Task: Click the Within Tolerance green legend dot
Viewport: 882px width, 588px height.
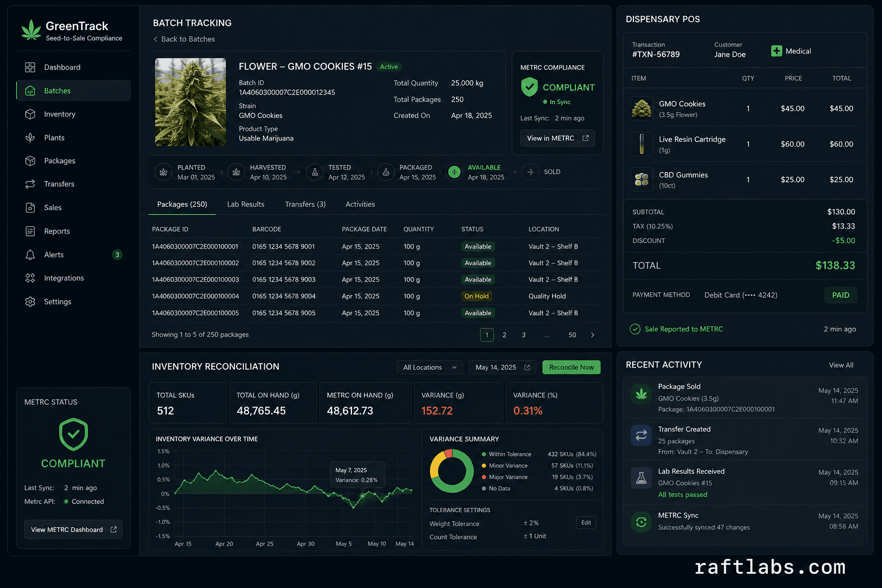Action: (x=484, y=454)
